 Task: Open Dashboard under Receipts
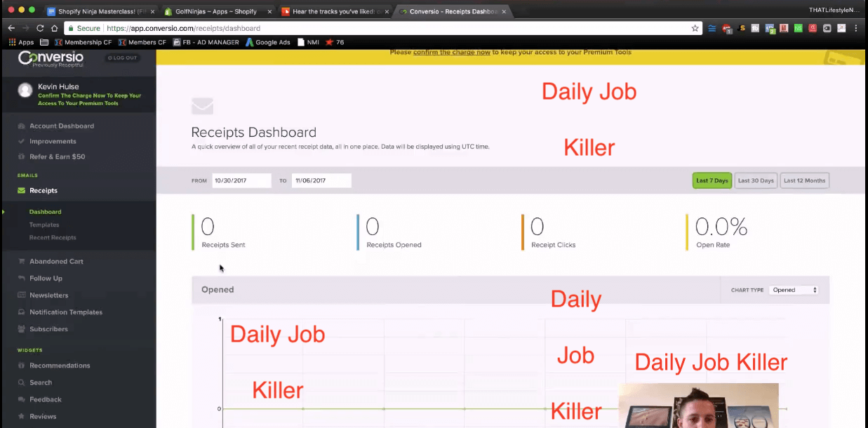[45, 212]
